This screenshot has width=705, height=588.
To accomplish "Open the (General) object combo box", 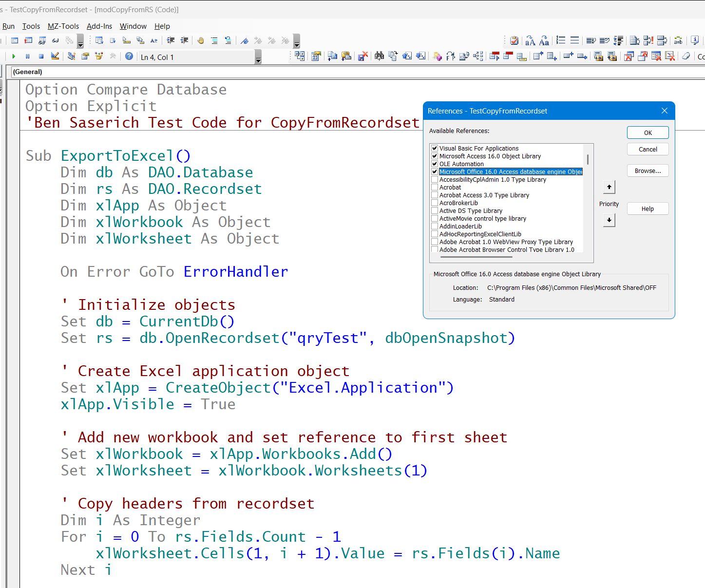I will (358, 72).
